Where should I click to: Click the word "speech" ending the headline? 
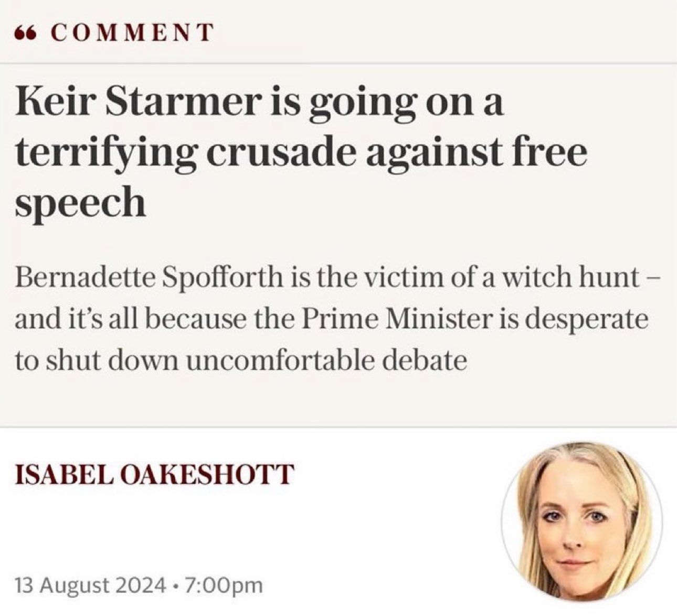(x=80, y=204)
